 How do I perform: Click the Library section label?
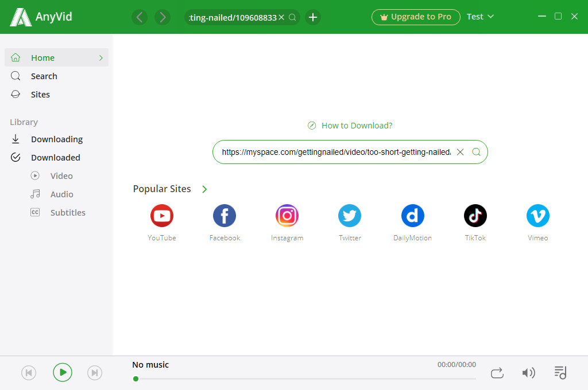[24, 122]
